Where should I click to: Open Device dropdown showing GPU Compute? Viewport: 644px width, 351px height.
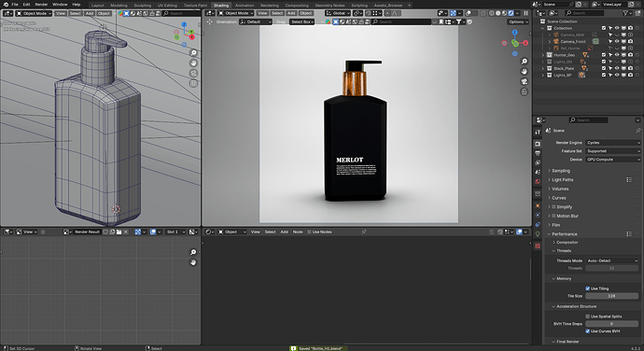click(613, 160)
